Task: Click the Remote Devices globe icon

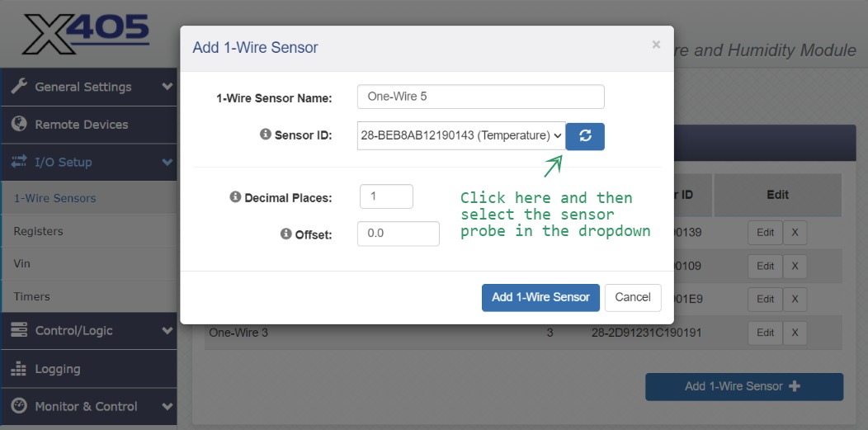Action: click(x=20, y=124)
